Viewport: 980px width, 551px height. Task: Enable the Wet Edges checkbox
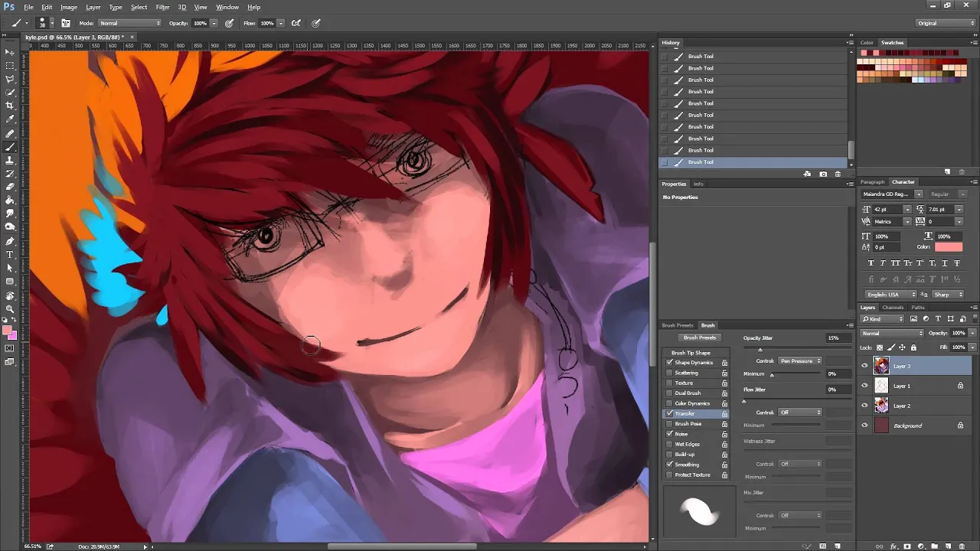pyautogui.click(x=670, y=444)
